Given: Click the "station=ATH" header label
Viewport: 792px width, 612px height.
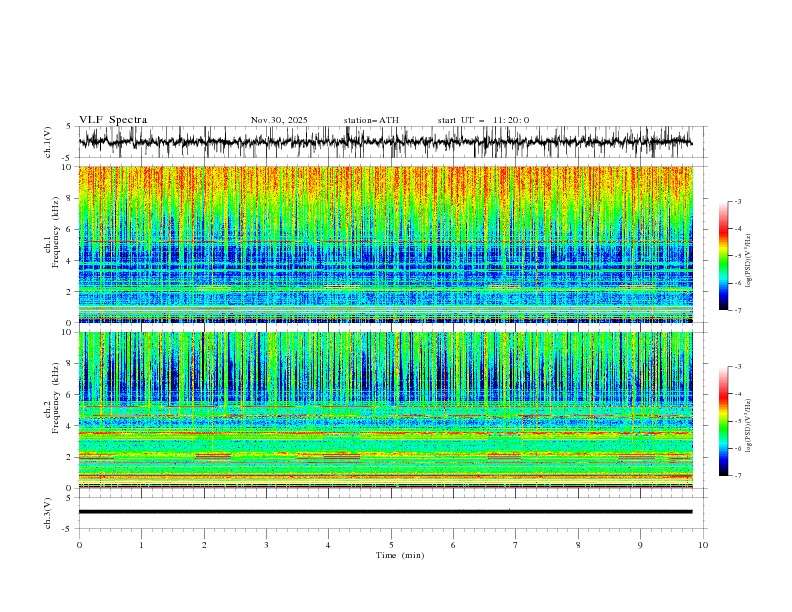Looking at the screenshot, I should coord(371,120).
